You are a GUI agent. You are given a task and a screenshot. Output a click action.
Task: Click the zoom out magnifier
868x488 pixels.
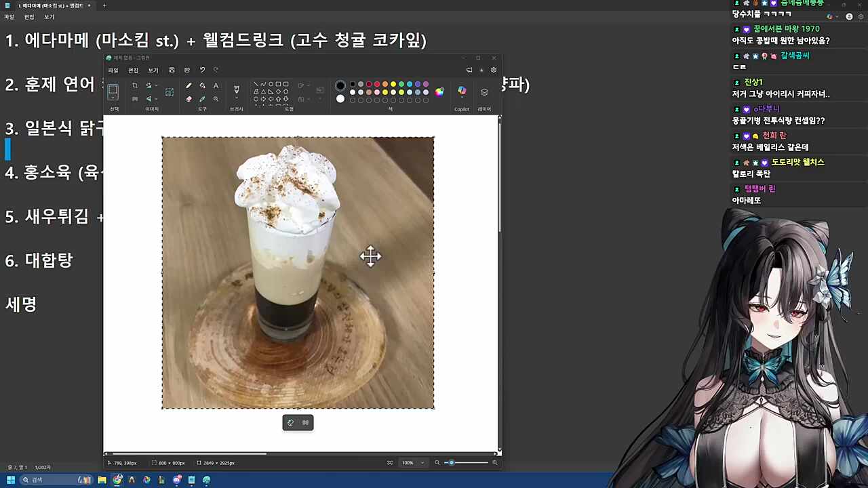(437, 463)
